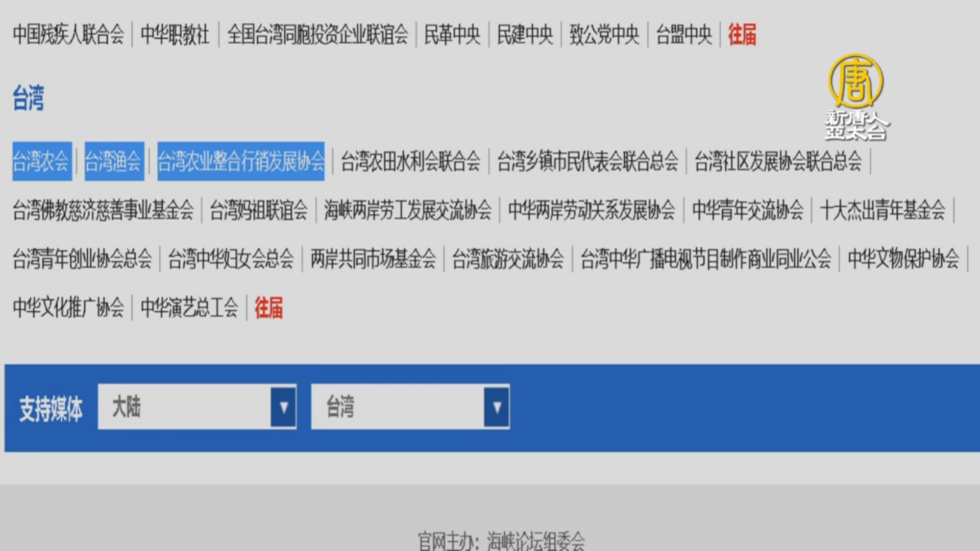Viewport: 980px width, 551px height.
Task: Click the 海峡论坛组委会 footer text
Action: pos(536,541)
